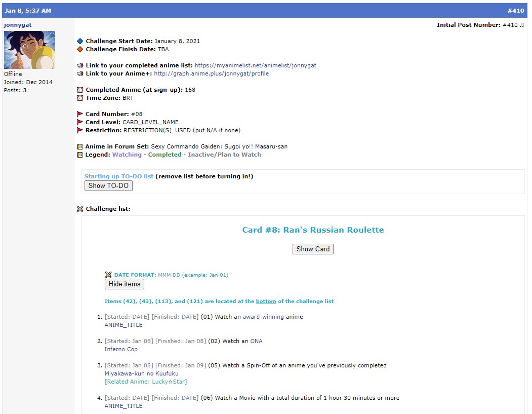Click the blue diamond icon beside Challenge Start Date
This screenshot has width=532, height=414.
point(80,41)
